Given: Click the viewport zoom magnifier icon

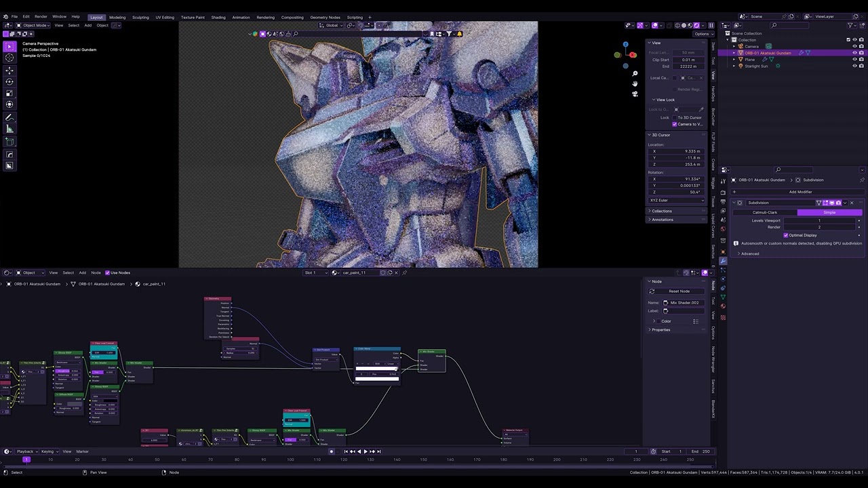Looking at the screenshot, I should 635,73.
